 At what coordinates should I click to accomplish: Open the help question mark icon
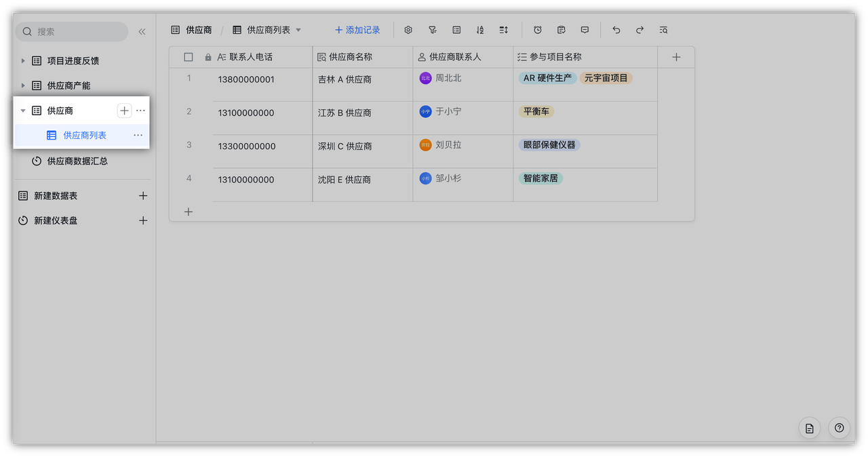coord(839,428)
